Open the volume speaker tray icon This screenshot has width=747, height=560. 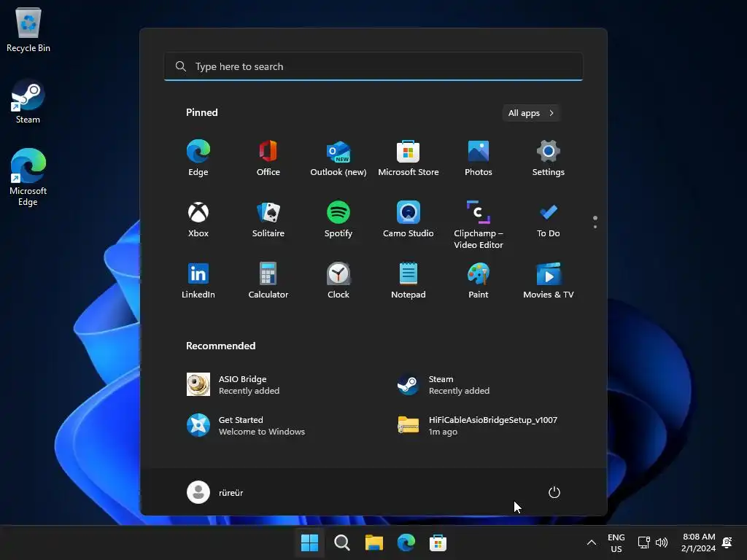coord(662,542)
